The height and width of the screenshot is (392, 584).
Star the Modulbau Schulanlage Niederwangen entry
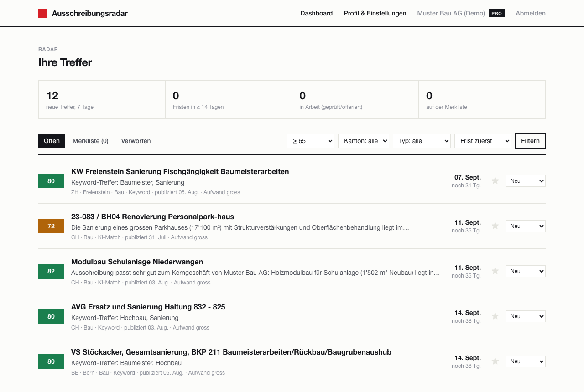point(495,271)
